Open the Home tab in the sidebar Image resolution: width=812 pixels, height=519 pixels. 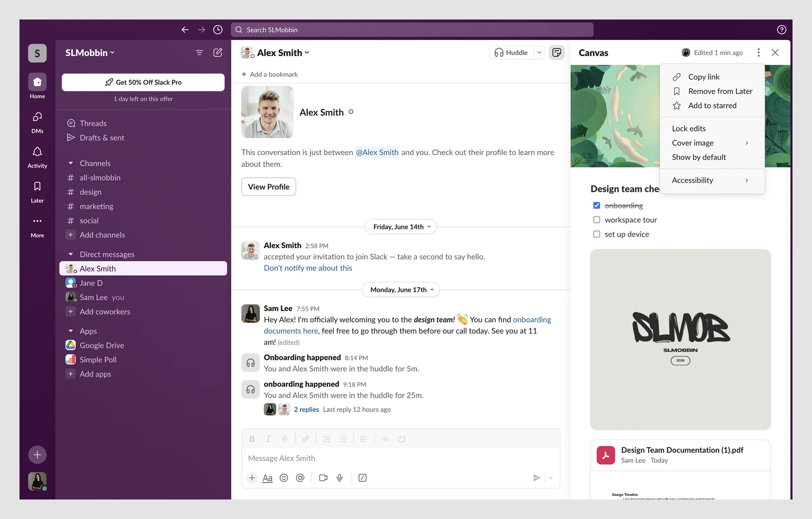pos(37,86)
